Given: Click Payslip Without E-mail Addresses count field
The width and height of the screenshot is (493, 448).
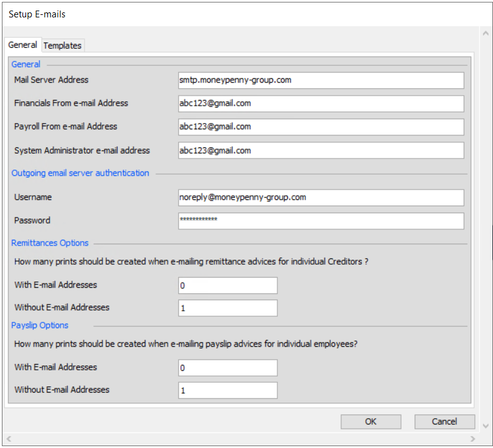Looking at the screenshot, I should click(x=228, y=390).
